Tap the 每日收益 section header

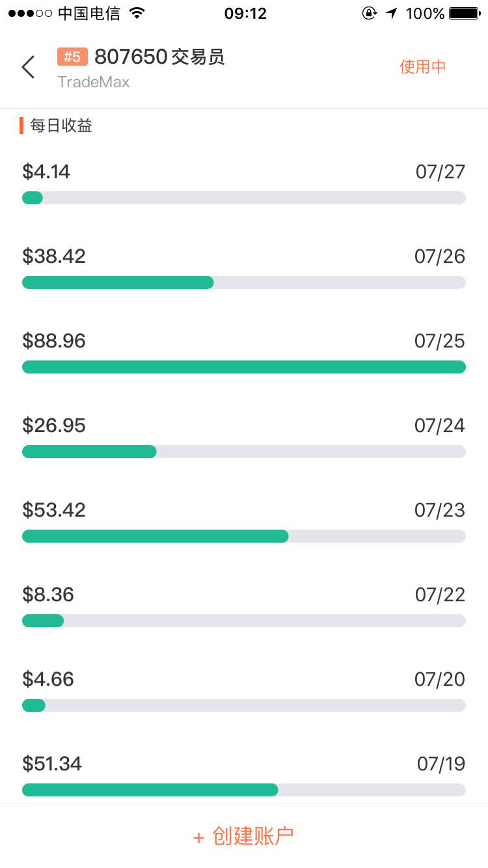click(61, 126)
